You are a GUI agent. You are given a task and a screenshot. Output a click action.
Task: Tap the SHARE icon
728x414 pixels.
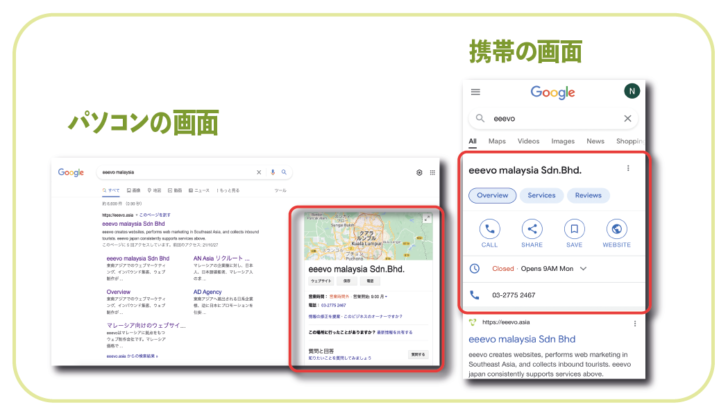tap(533, 228)
